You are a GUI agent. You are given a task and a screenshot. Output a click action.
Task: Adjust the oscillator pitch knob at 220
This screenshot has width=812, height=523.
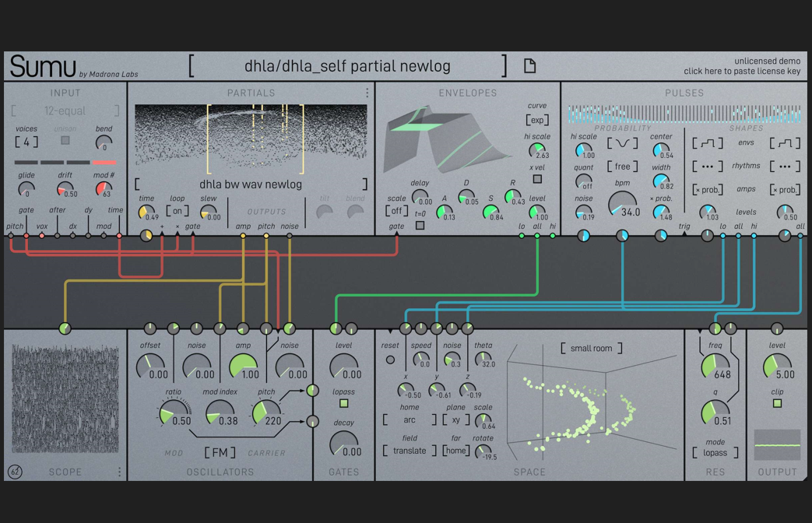point(266,413)
